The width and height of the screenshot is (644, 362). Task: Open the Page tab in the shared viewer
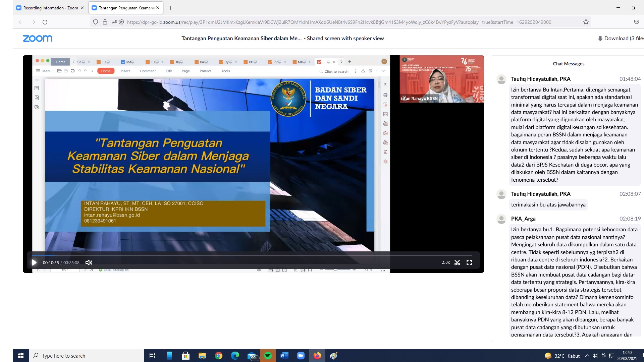tap(185, 71)
